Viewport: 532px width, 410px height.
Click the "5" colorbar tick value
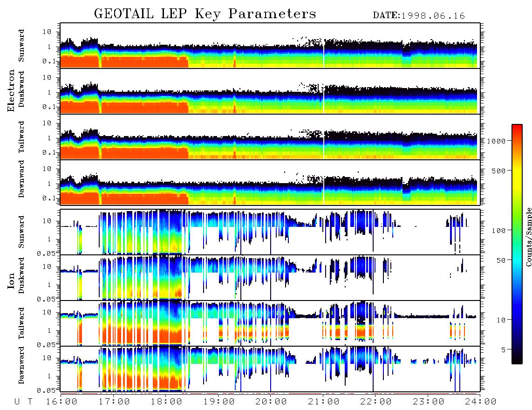pos(503,350)
